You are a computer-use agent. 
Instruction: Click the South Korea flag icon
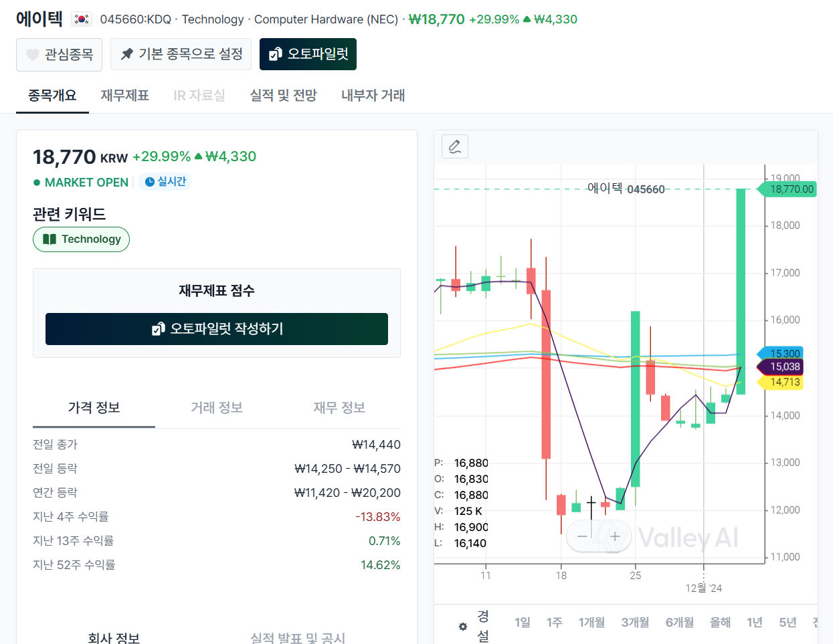[82, 19]
